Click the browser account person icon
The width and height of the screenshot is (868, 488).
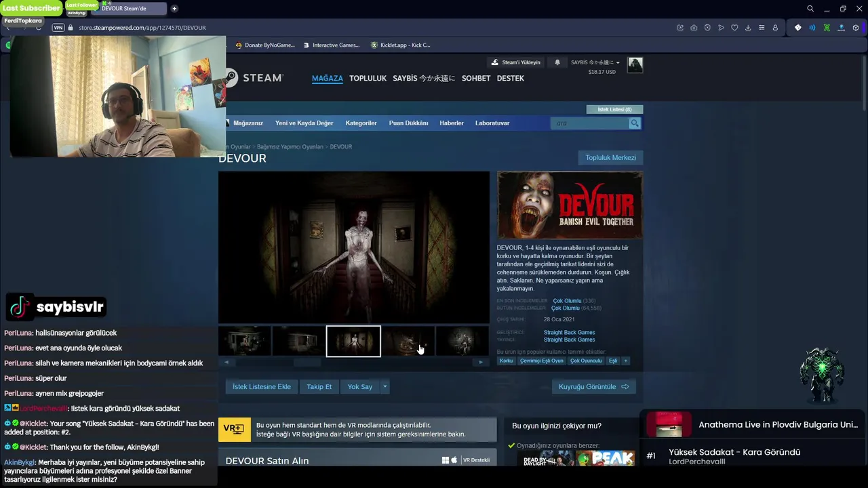tap(775, 28)
